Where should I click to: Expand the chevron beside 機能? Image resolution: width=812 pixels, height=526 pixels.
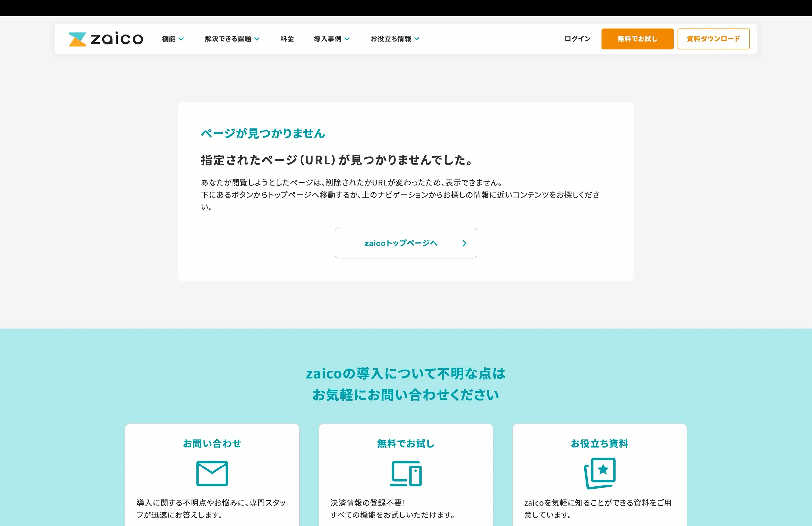click(x=181, y=39)
